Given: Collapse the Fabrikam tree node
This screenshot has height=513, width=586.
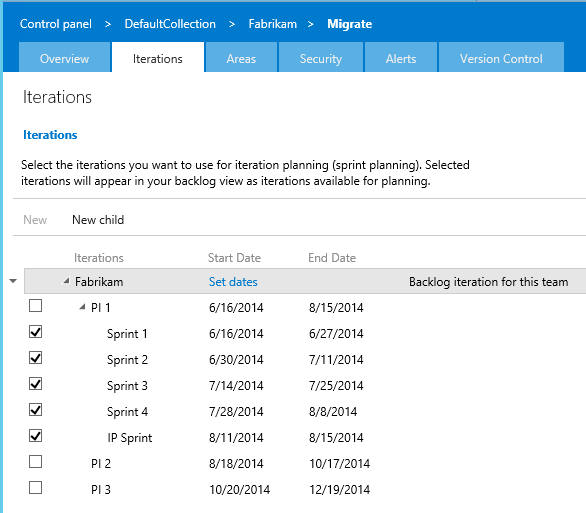Looking at the screenshot, I should click(66, 281).
